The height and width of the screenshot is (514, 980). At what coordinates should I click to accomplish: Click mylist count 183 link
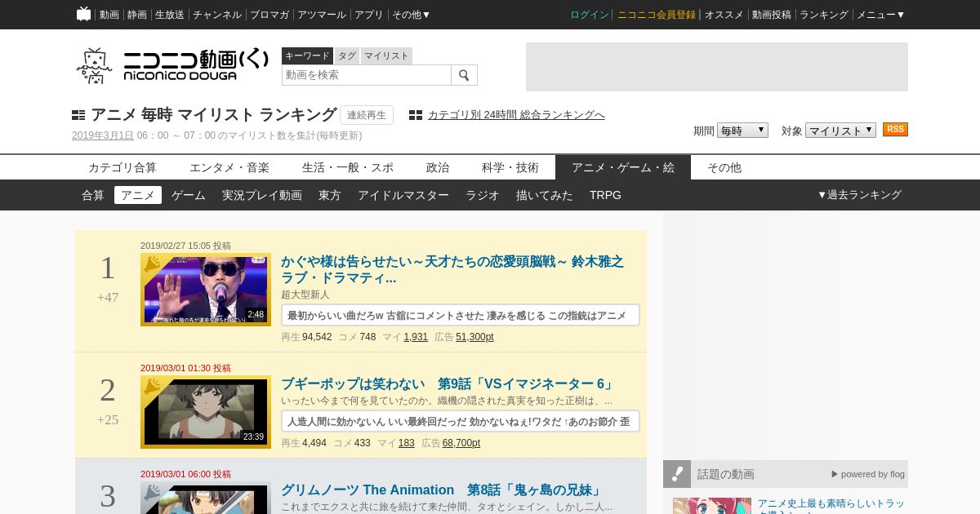(x=407, y=443)
